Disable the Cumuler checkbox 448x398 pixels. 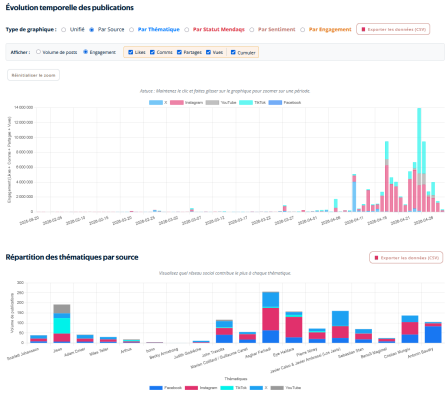[x=233, y=52]
